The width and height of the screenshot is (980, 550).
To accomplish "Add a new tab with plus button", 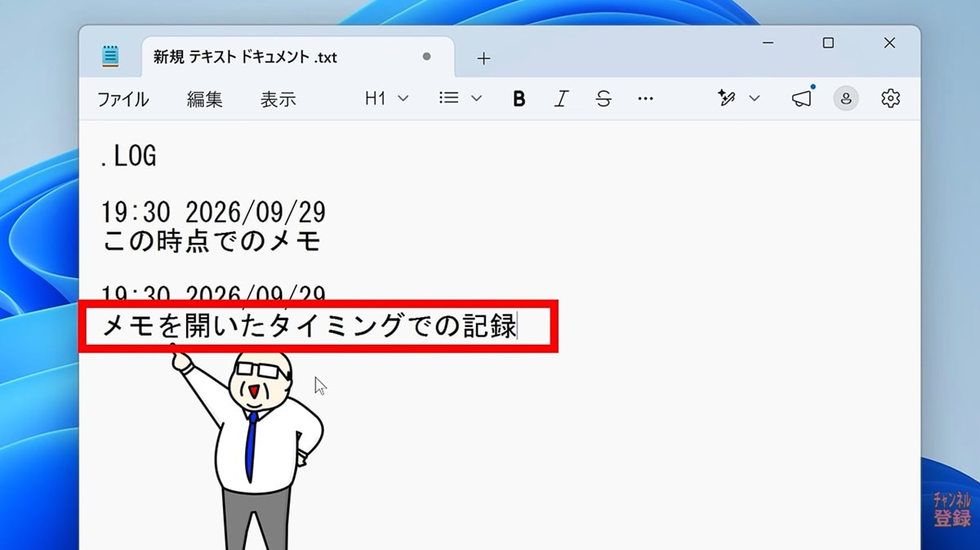I will click(483, 58).
